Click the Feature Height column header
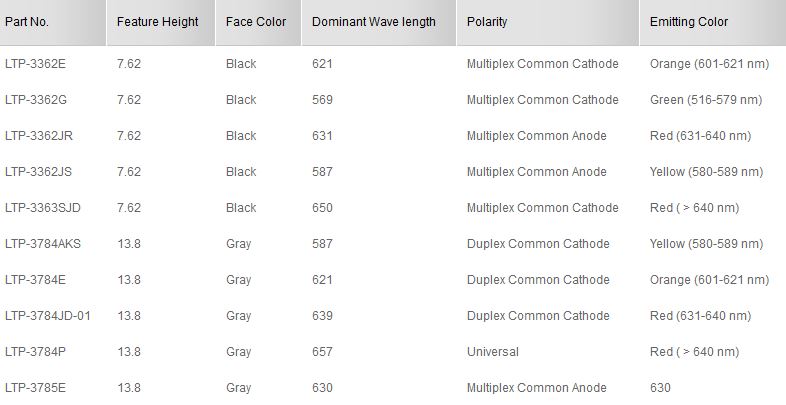 [157, 22]
